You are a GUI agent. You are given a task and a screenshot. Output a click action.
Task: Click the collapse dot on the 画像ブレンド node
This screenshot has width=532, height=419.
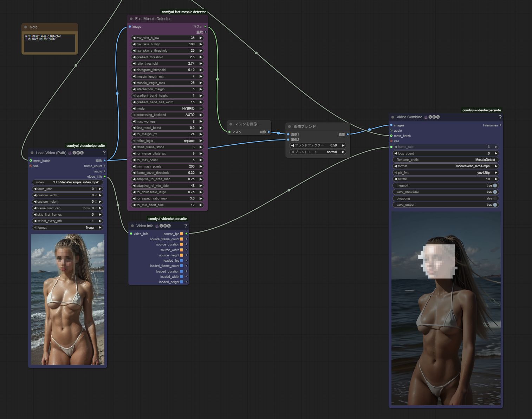(x=290, y=126)
